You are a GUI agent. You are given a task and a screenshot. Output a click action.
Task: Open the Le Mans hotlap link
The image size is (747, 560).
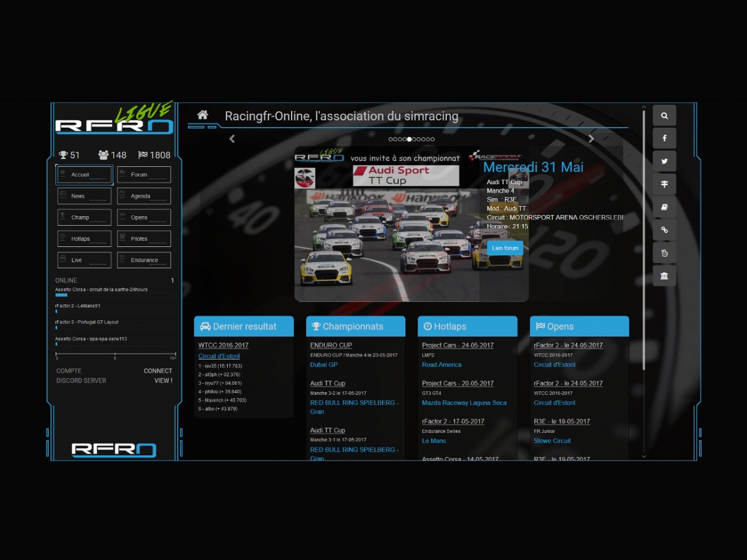(434, 441)
